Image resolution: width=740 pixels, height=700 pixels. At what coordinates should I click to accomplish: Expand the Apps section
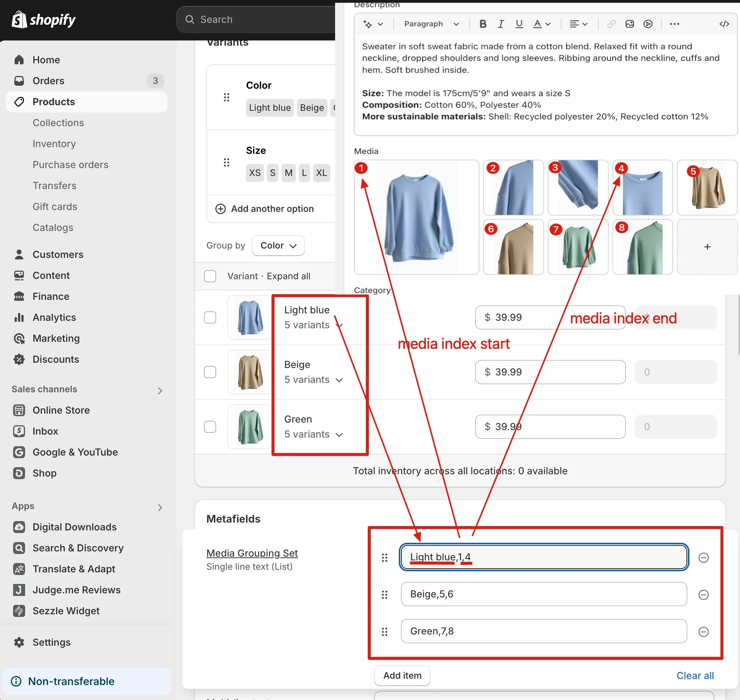160,507
